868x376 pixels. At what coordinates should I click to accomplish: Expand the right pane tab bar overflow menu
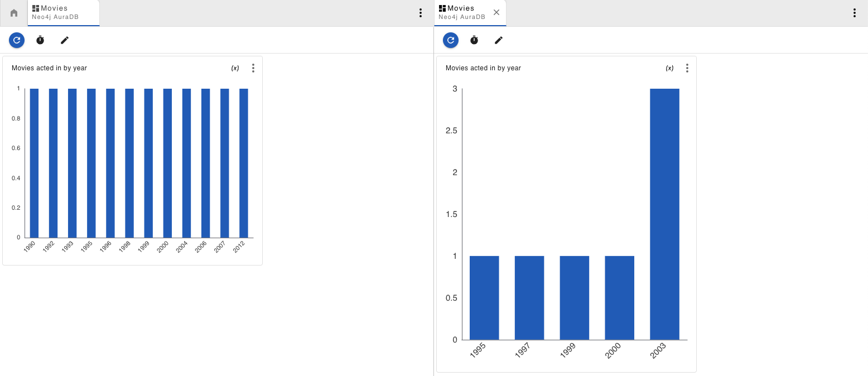click(x=855, y=13)
